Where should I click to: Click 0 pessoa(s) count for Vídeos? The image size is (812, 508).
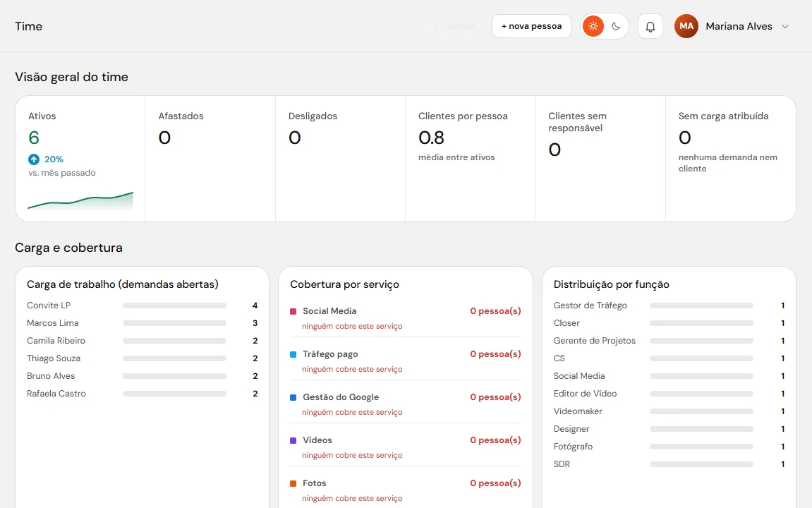coord(495,440)
